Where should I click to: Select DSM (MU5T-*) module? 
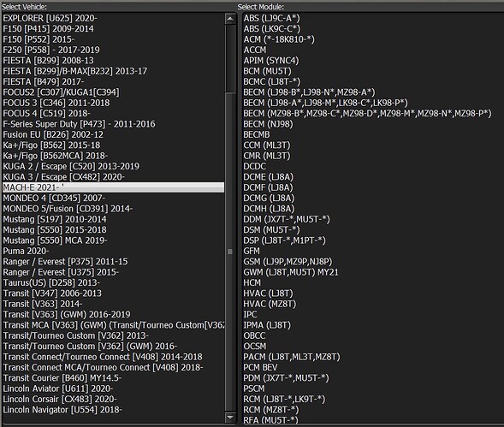point(271,230)
